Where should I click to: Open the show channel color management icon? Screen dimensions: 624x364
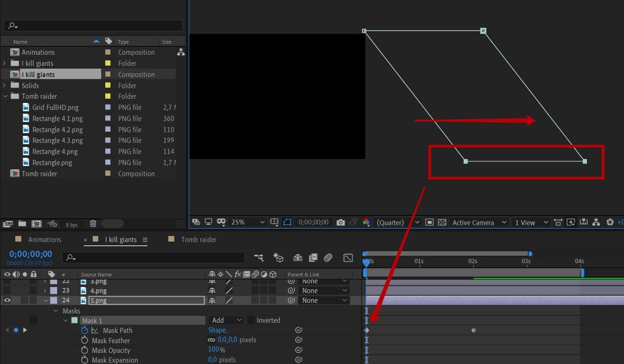click(x=366, y=223)
